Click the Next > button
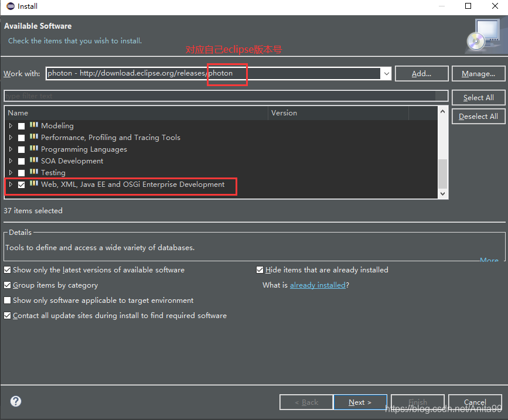Image resolution: width=508 pixels, height=420 pixels. click(360, 402)
